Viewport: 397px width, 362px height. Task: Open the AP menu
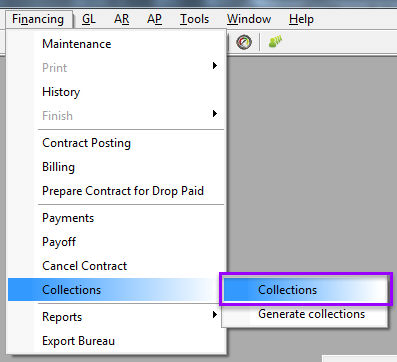[154, 19]
